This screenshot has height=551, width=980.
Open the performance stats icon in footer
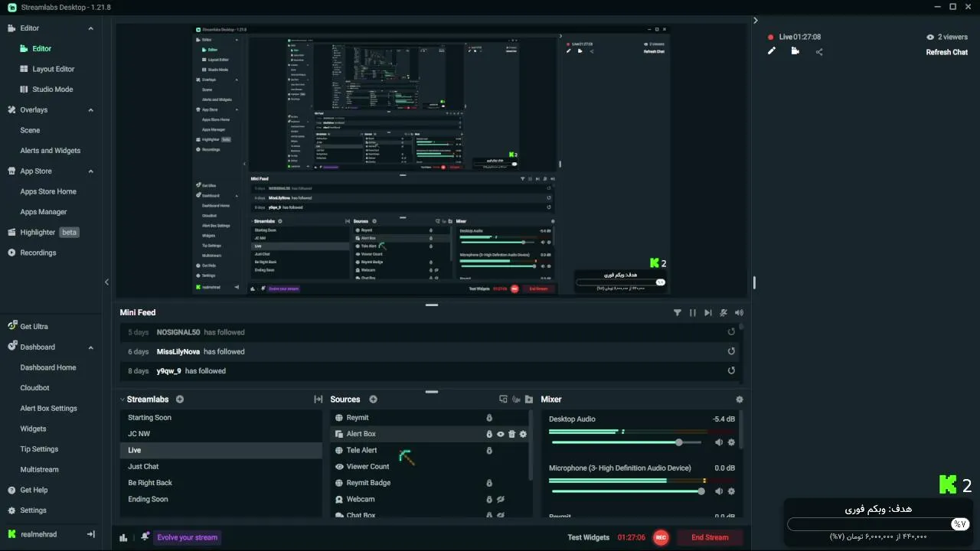point(123,537)
